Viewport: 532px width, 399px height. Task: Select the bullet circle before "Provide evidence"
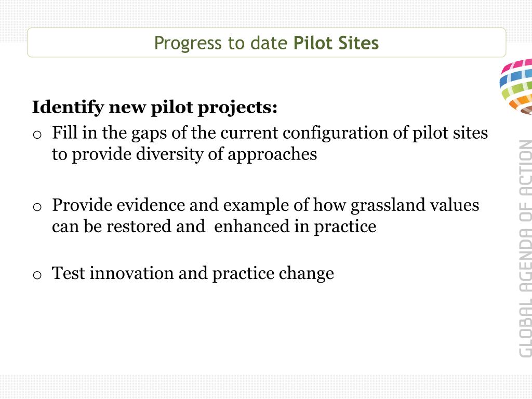coord(37,207)
